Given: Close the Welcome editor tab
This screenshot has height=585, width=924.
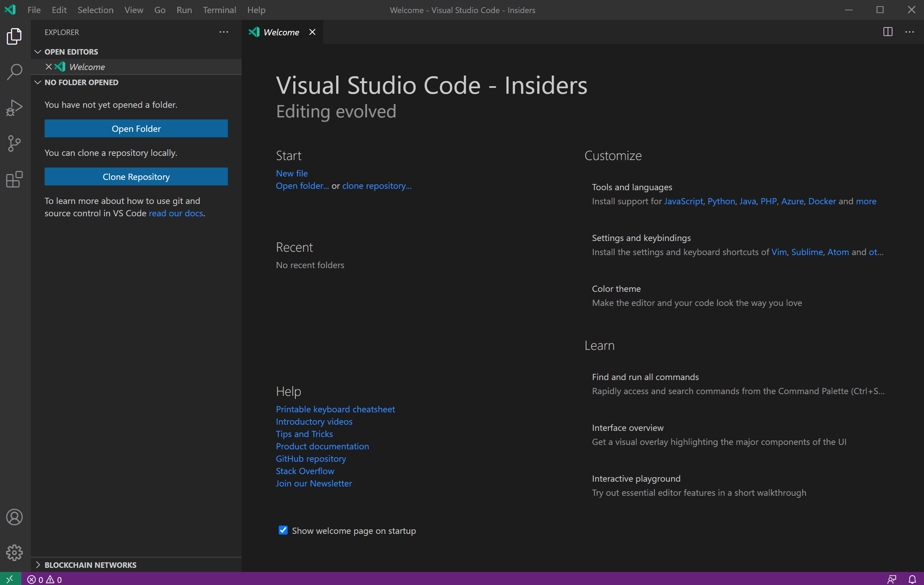Looking at the screenshot, I should pyautogui.click(x=312, y=32).
